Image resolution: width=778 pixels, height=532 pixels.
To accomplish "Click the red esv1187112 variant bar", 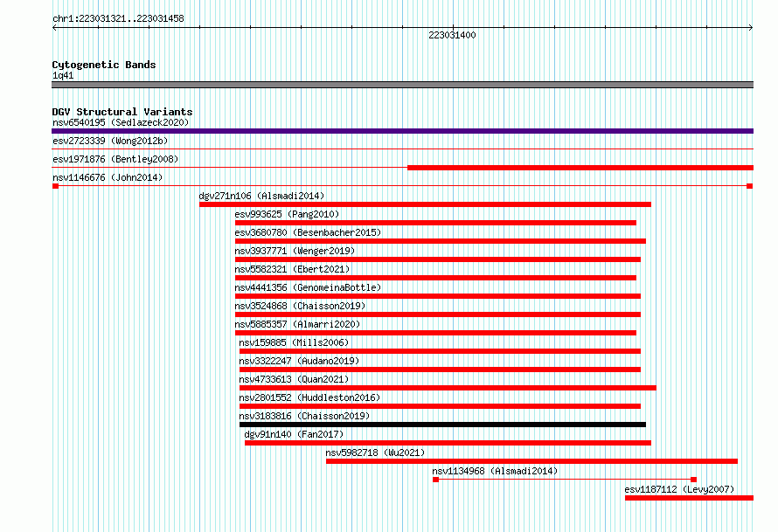I will (689, 498).
